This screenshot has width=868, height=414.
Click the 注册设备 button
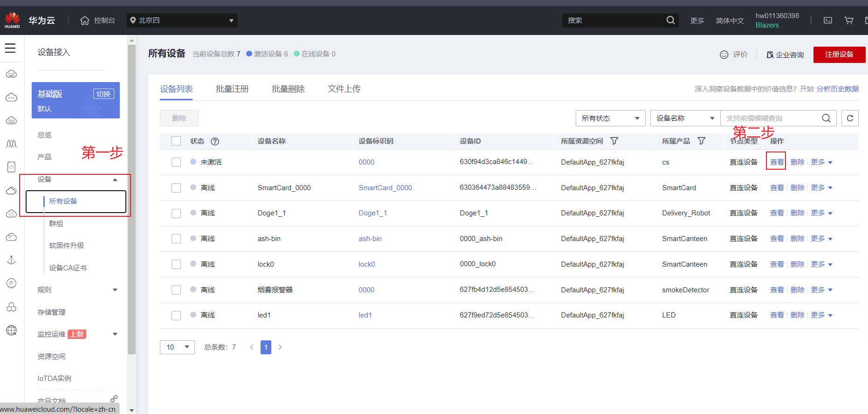coord(839,55)
